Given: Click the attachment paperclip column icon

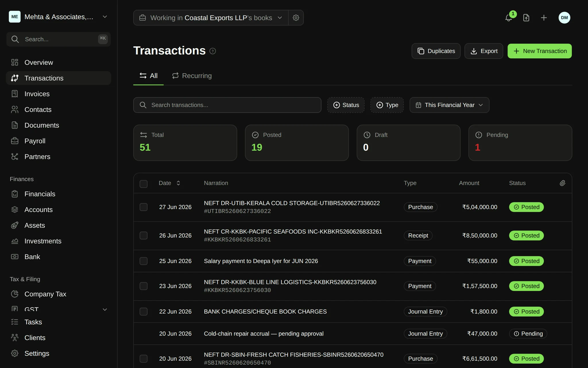Looking at the screenshot, I should click(562, 183).
